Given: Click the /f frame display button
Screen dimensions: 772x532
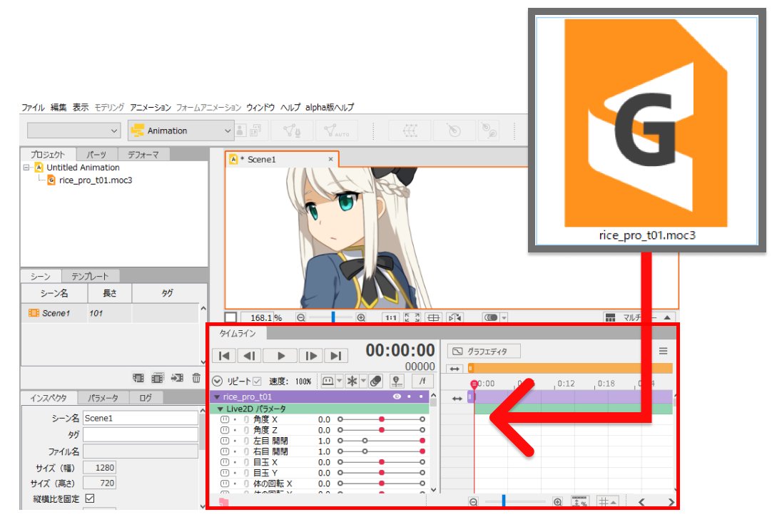Looking at the screenshot, I should (422, 381).
